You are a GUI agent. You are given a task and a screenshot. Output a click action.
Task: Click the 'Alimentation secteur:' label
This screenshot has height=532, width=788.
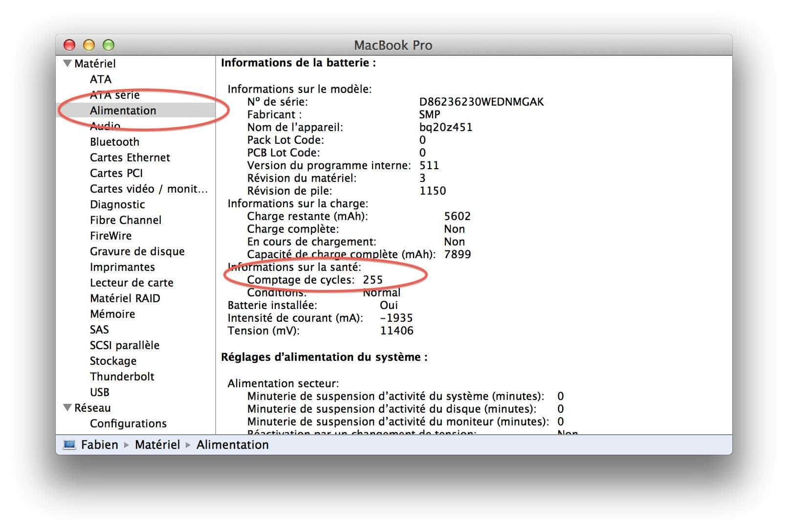pyautogui.click(x=283, y=383)
